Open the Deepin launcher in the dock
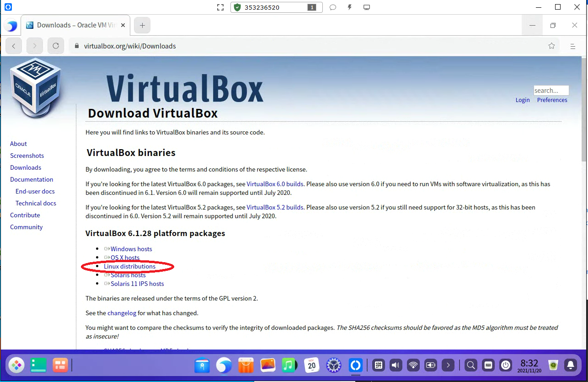 16,365
